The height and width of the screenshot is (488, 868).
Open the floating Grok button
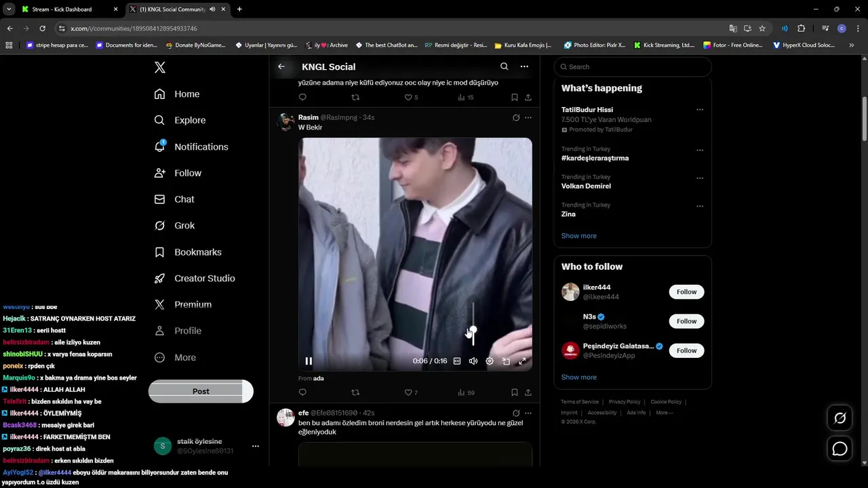coord(840,418)
